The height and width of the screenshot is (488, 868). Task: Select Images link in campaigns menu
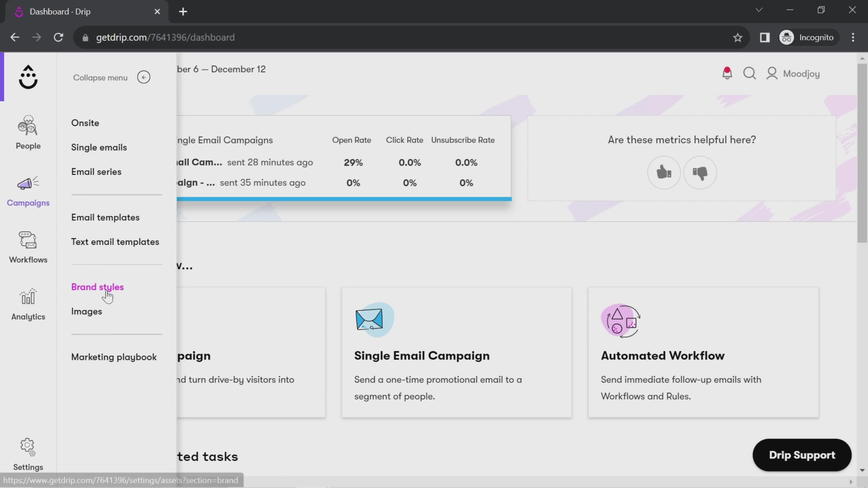coord(87,312)
